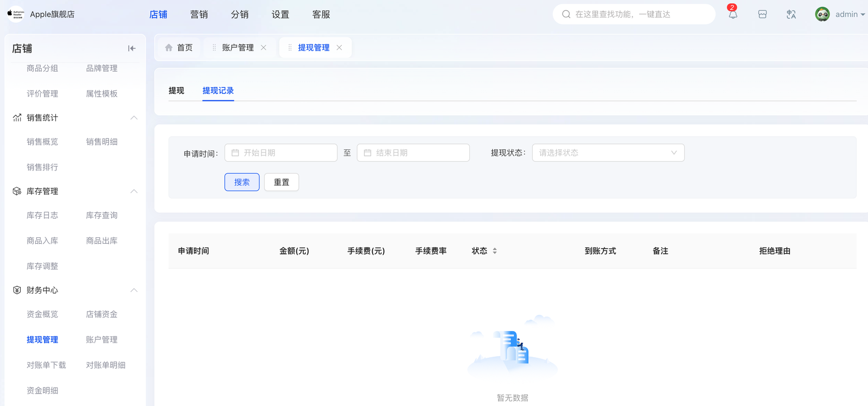Open 账户管理 in the sidebar
Screen dimensions: 868x406
(101, 340)
